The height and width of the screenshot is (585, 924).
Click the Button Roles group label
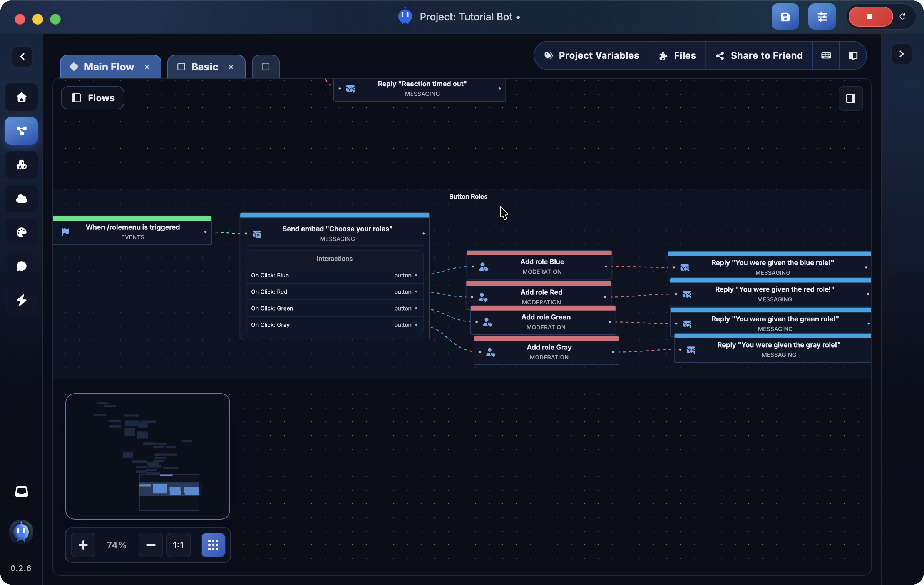tap(468, 196)
